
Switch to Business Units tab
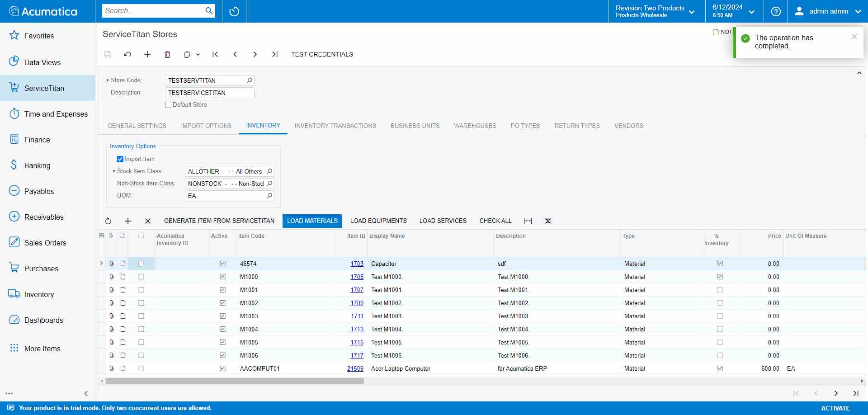tap(415, 126)
